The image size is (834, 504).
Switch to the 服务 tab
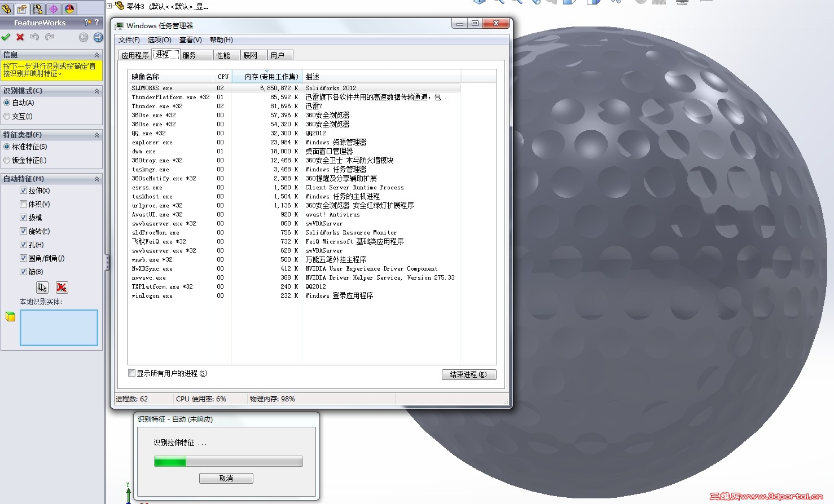click(x=196, y=55)
